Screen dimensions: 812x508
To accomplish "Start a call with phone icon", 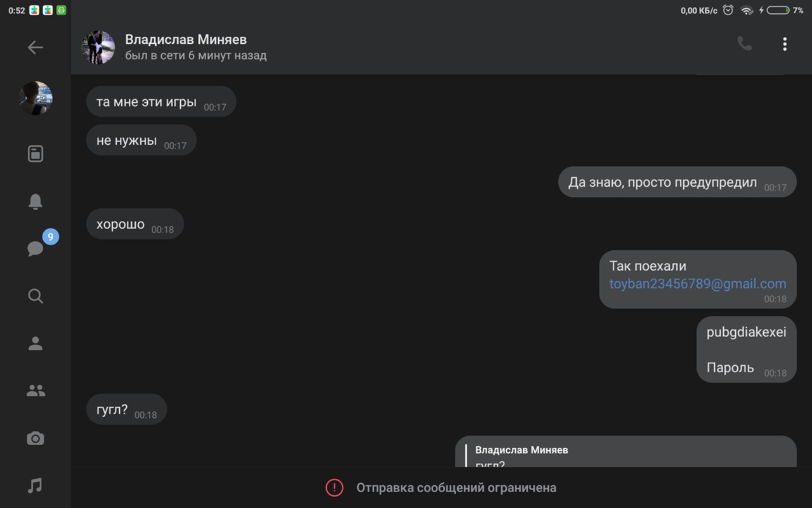I will coord(744,44).
